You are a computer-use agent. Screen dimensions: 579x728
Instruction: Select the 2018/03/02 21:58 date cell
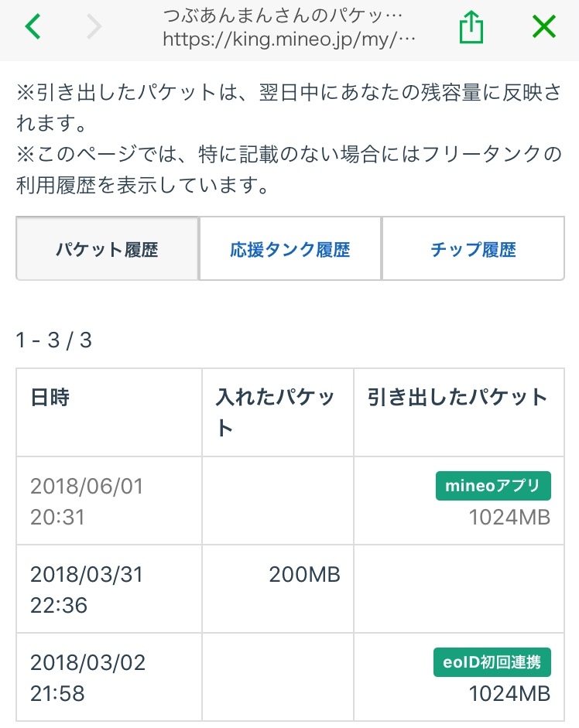[87, 678]
